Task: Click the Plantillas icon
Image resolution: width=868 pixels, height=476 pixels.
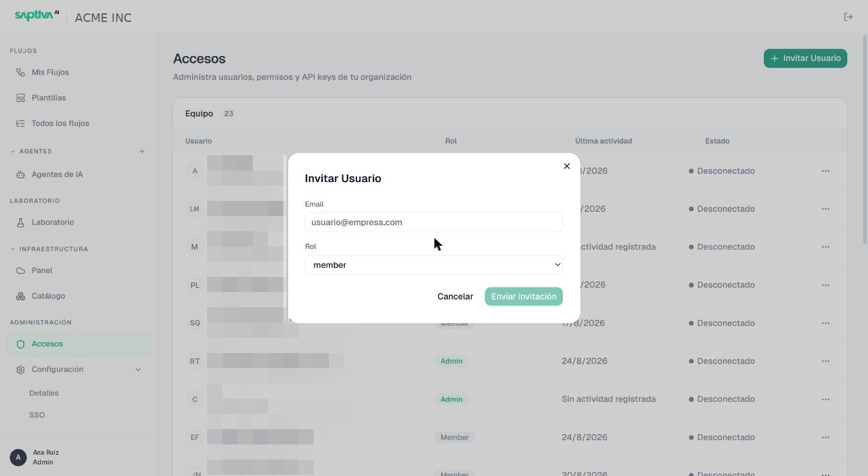Action: (x=21, y=98)
